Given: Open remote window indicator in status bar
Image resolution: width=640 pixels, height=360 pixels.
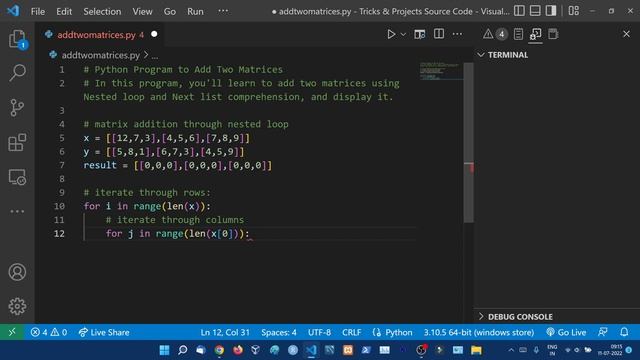Looking at the screenshot, I should click(x=12, y=332).
